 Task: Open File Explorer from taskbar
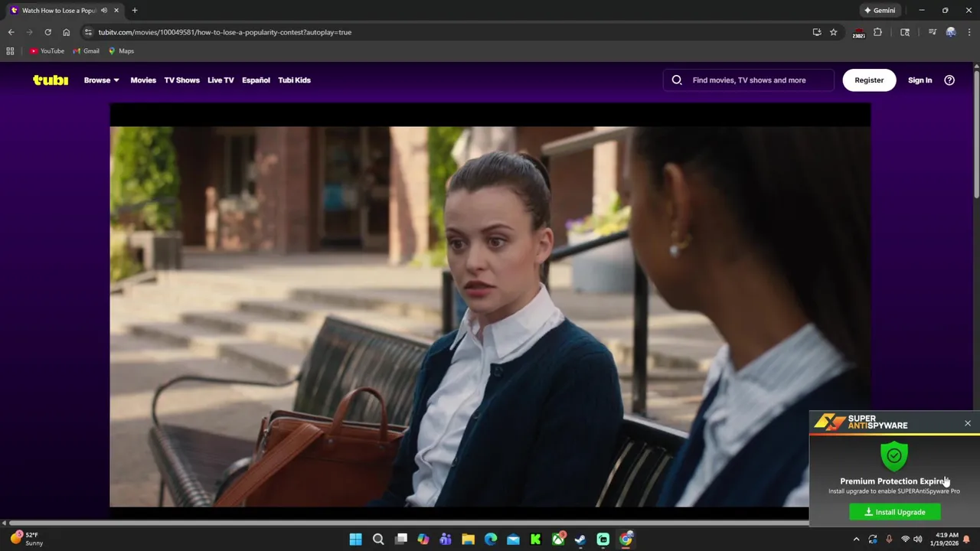click(x=468, y=540)
